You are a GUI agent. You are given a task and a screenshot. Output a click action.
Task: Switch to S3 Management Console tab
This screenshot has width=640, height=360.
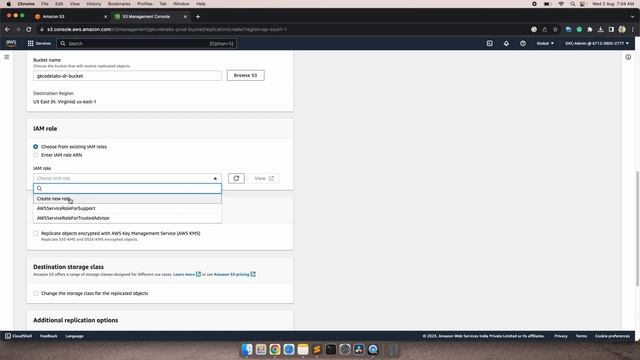coord(150,17)
